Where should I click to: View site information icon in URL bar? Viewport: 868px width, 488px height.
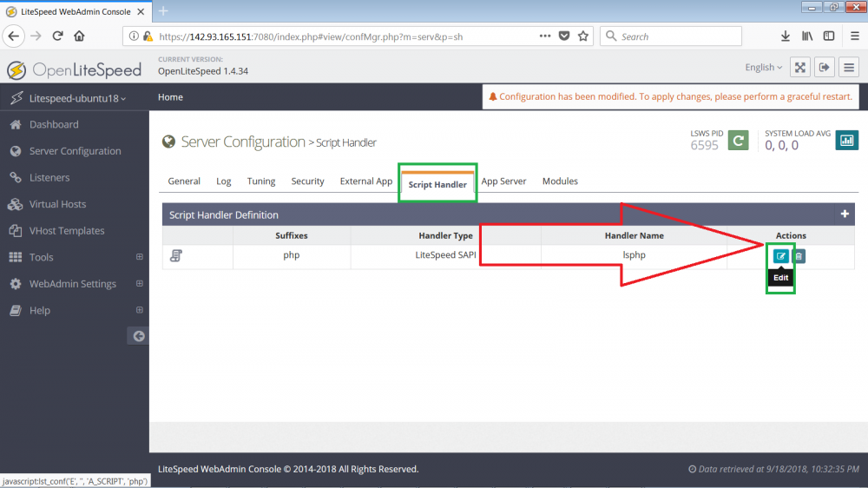coord(134,36)
